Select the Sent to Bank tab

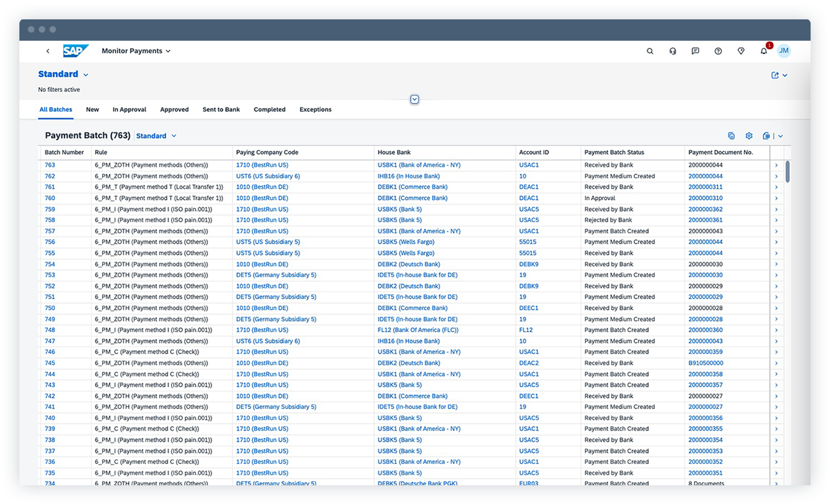click(221, 109)
